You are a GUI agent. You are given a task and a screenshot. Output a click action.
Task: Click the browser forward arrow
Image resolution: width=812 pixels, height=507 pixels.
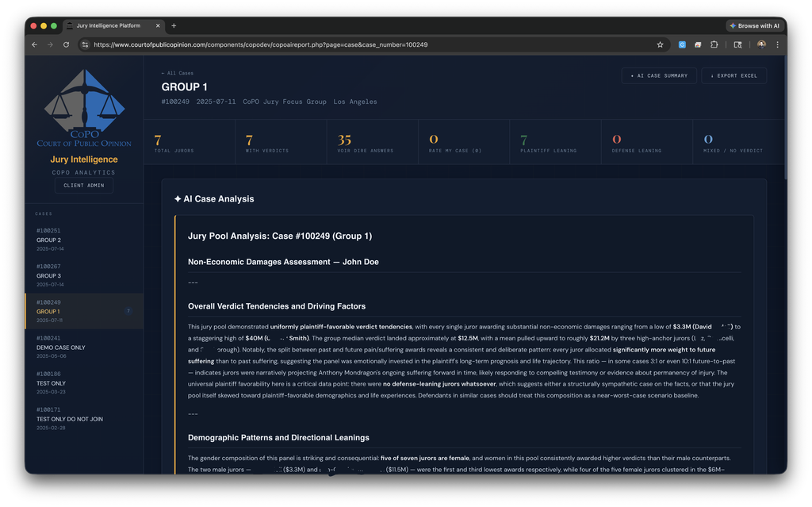[50, 44]
